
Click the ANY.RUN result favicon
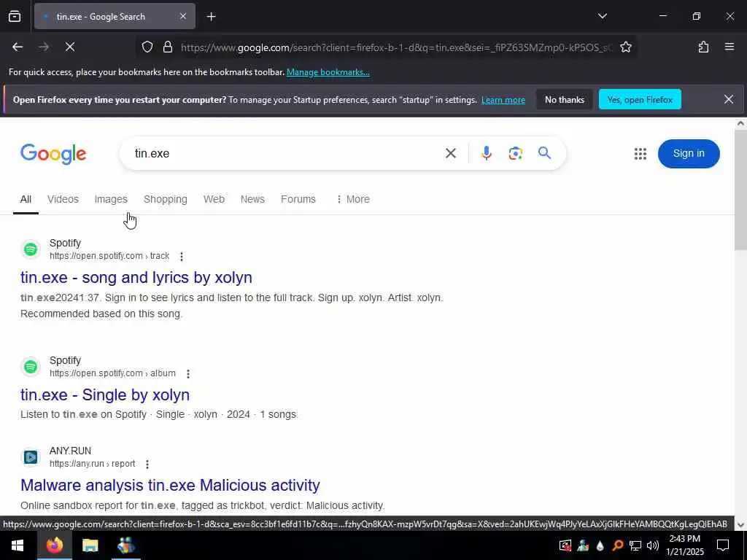coord(31,457)
